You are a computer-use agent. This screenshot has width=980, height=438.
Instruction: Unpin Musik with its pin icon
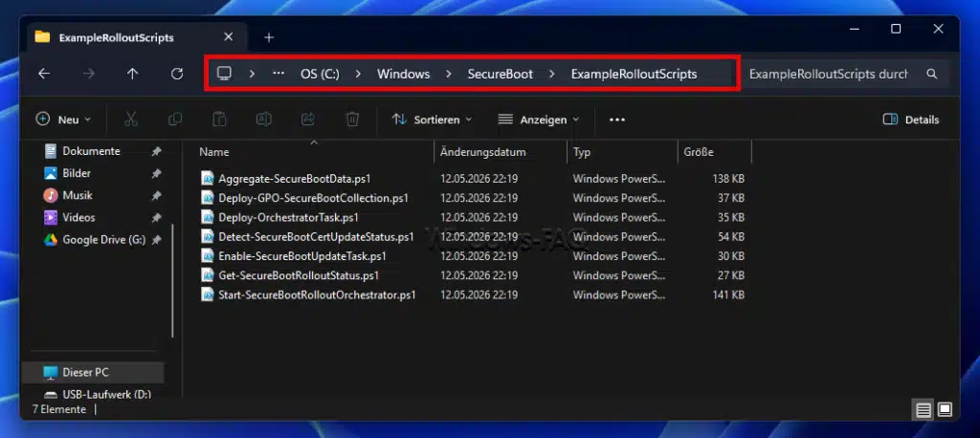(x=156, y=195)
